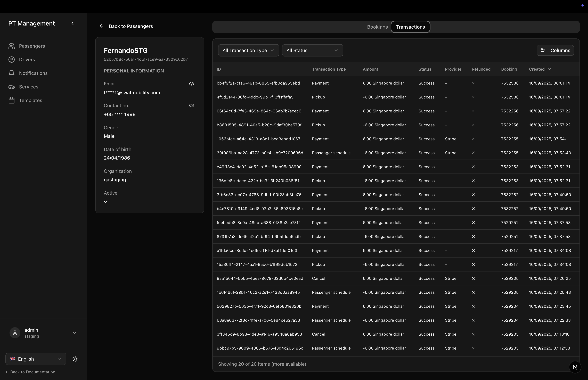
Task: Collapse the sidebar with the chevron icon
Action: pos(72,23)
